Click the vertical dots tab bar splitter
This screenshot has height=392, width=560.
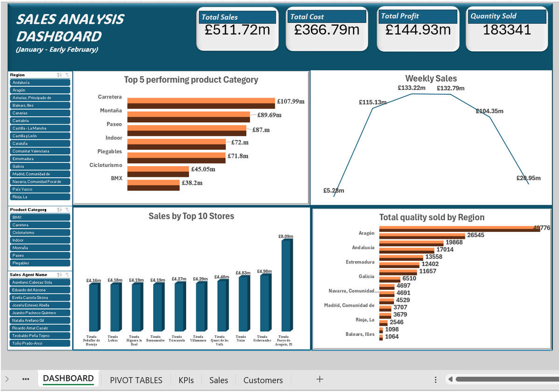435,379
